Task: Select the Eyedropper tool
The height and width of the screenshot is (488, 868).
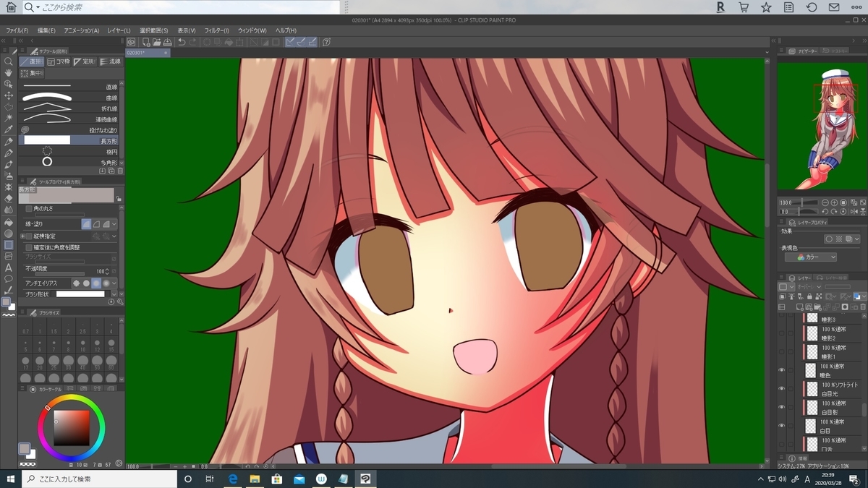Action: pyautogui.click(x=9, y=129)
